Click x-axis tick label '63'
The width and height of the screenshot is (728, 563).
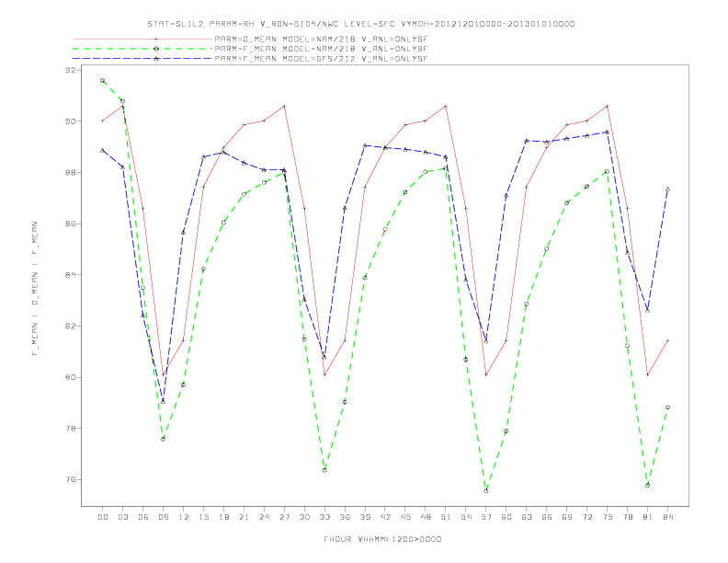pyautogui.click(x=527, y=517)
